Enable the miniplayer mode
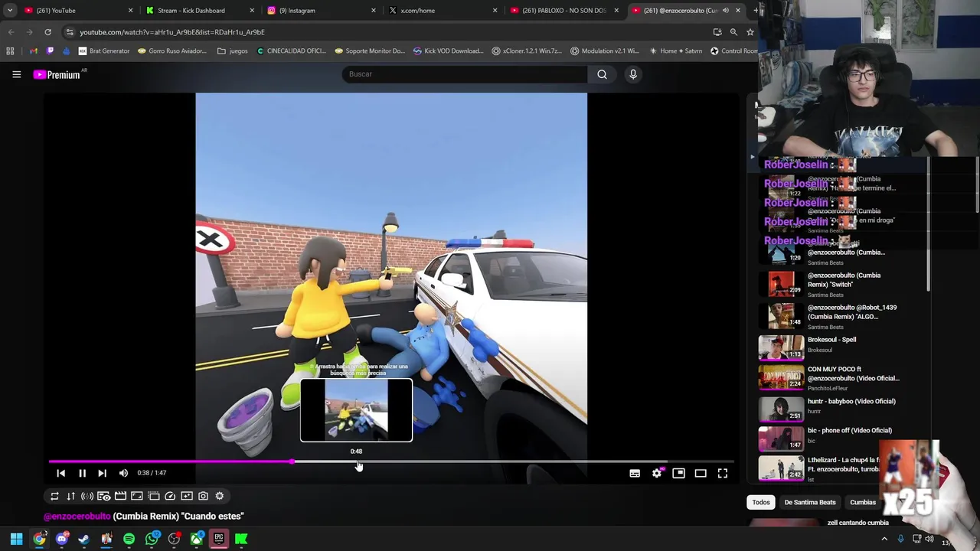 pos(678,473)
